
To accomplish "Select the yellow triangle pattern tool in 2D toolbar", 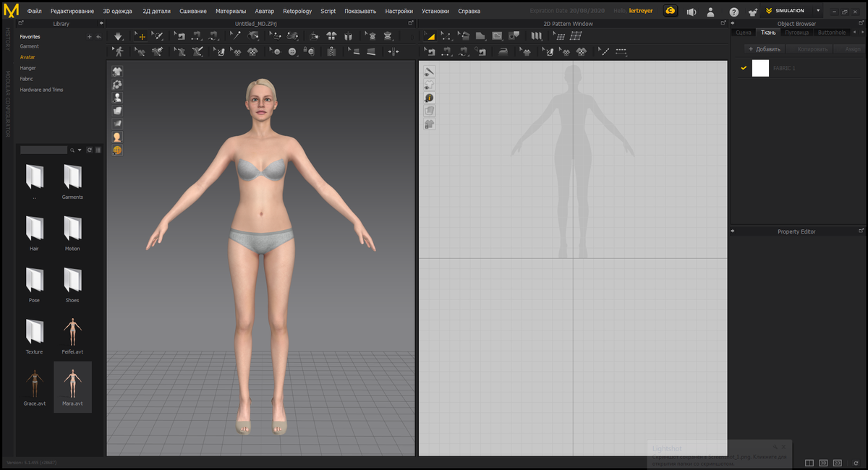I will tap(430, 35).
